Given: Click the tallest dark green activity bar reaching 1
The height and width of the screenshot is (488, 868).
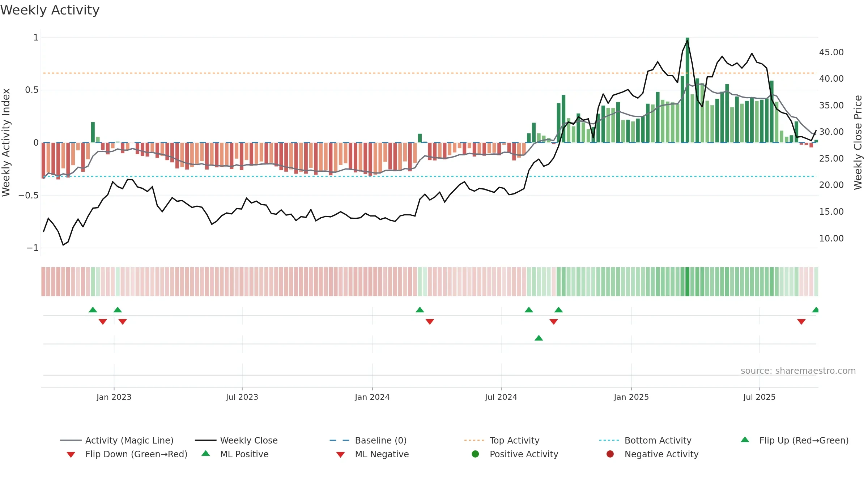Looking at the screenshot, I should [688, 90].
